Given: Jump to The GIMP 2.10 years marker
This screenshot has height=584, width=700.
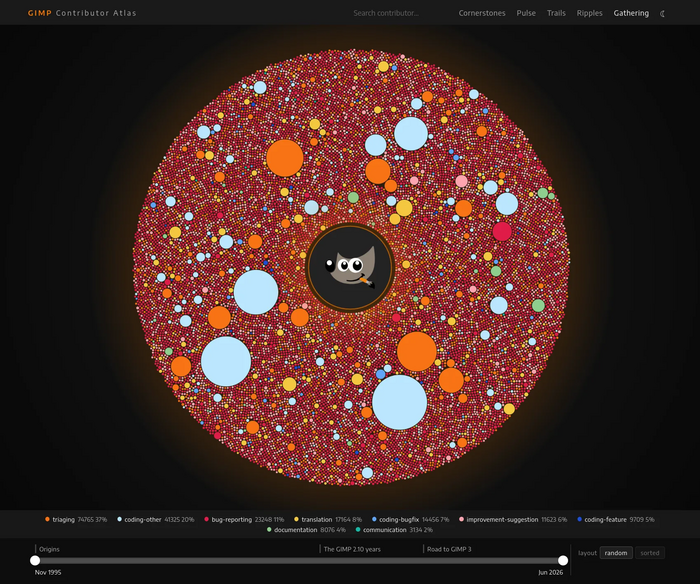Looking at the screenshot, I should tap(352, 549).
